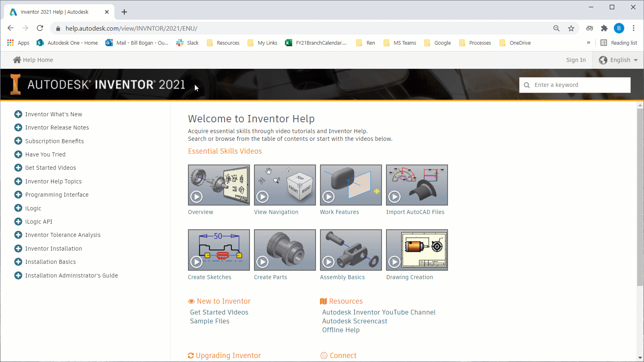The height and width of the screenshot is (362, 644).
Task: Reload the page with the refresh icon
Action: click(x=40, y=28)
